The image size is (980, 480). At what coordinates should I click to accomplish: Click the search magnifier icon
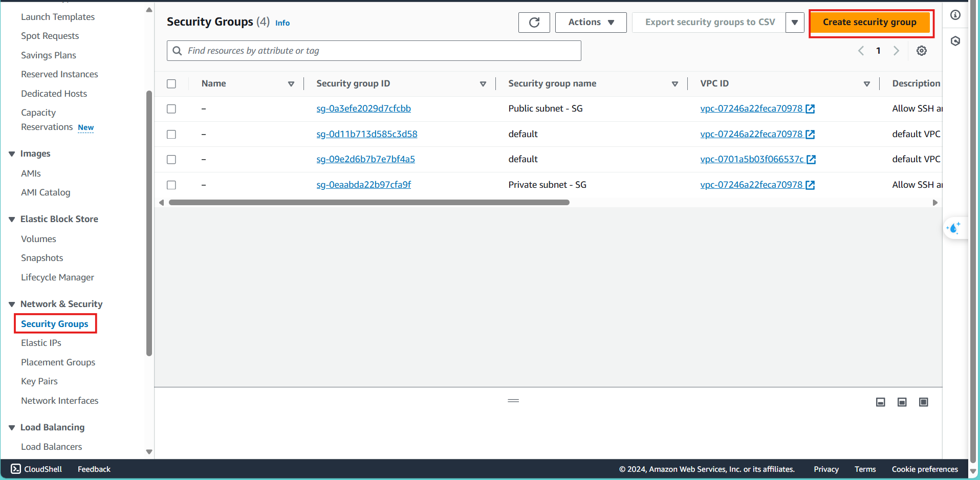[x=177, y=51]
